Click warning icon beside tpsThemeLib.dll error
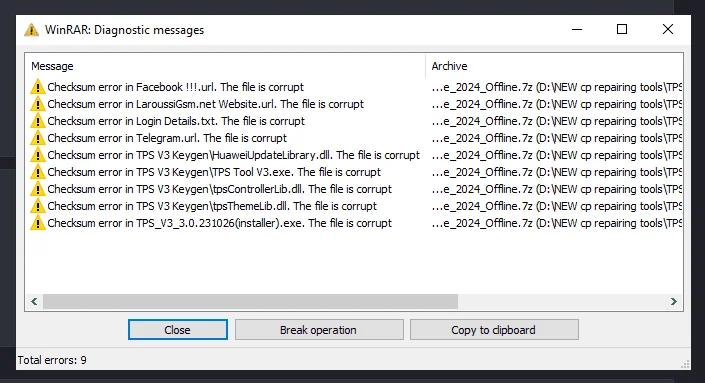 tap(38, 206)
